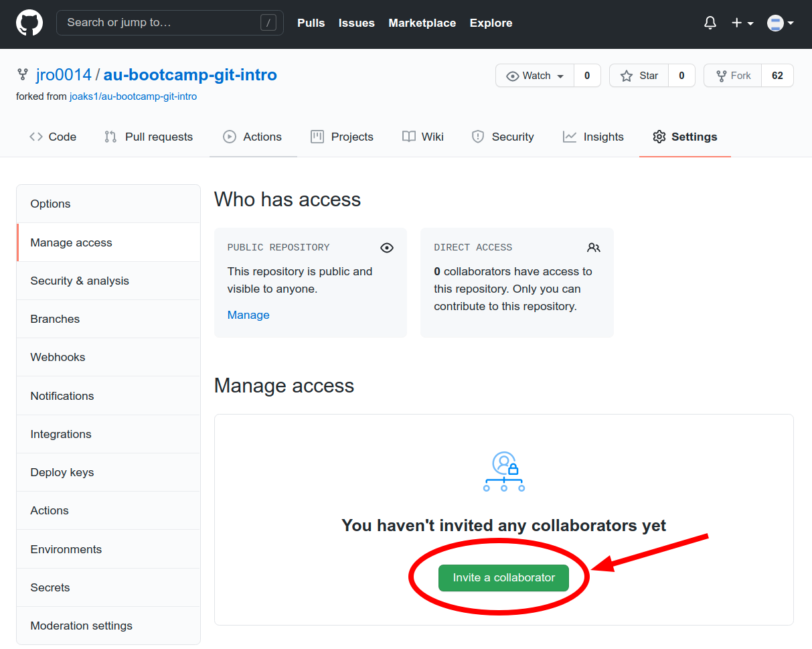The image size is (812, 649).
Task: Go to Pulls in top navigation
Action: tap(311, 23)
